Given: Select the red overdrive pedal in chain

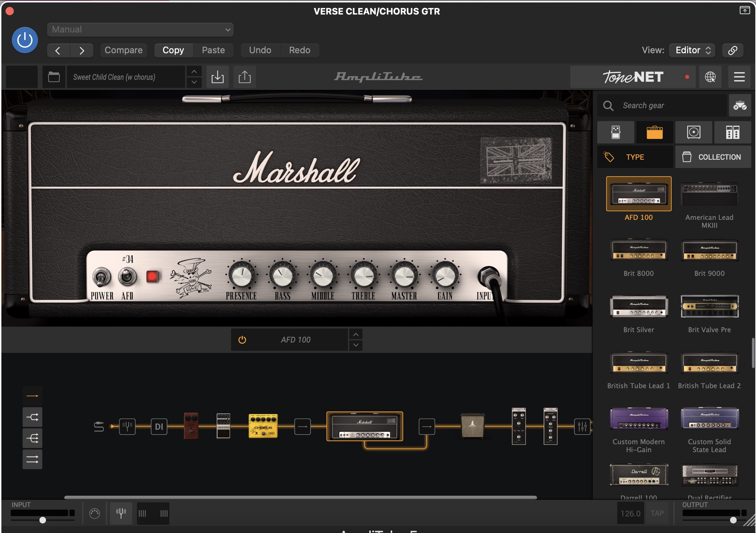Looking at the screenshot, I should click(191, 426).
